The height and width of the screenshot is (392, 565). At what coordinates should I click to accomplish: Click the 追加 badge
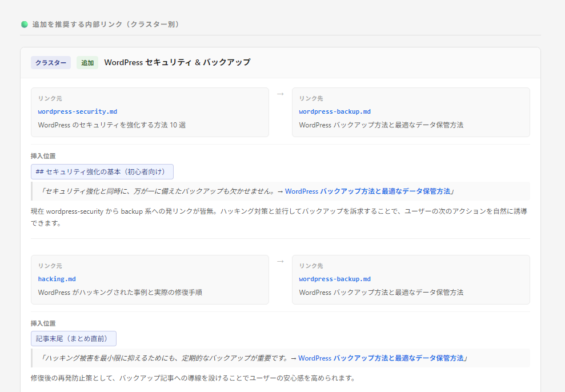point(87,63)
